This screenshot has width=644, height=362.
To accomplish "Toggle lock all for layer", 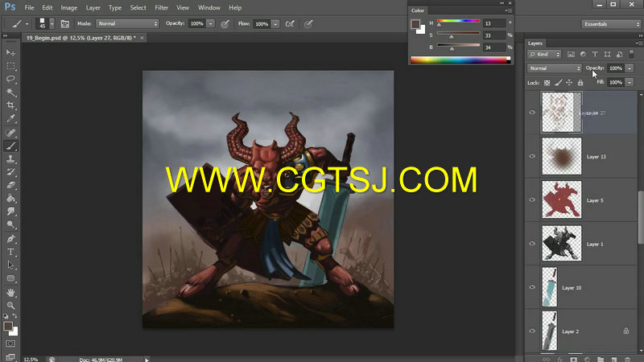I will pyautogui.click(x=580, y=83).
